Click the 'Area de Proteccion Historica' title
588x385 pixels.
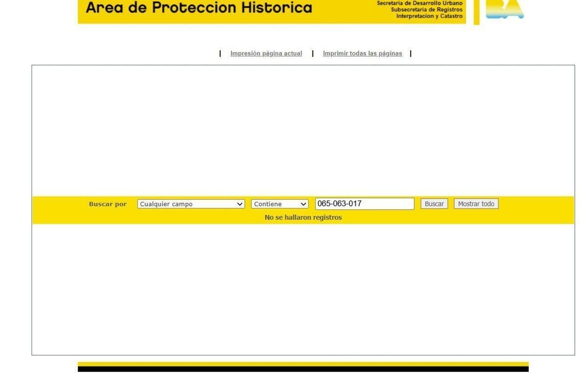coord(199,7)
